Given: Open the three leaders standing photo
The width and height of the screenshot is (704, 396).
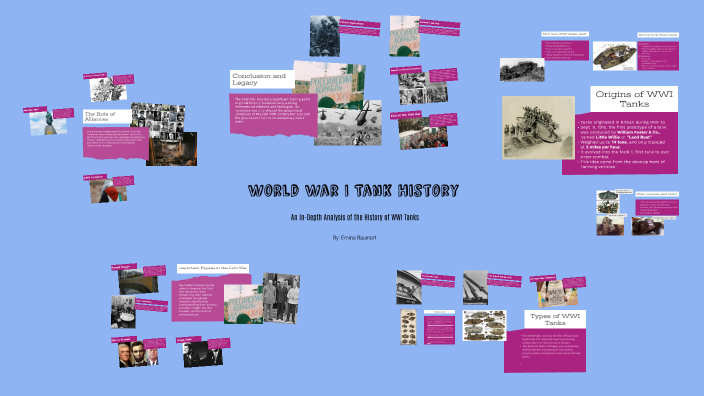Looking at the screenshot, I should pyautogui.click(x=281, y=298).
